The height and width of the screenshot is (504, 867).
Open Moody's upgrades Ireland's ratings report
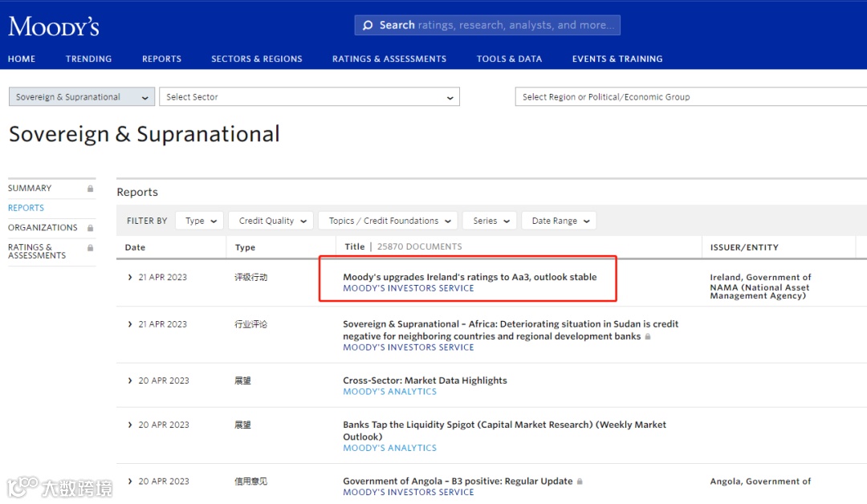pyautogui.click(x=470, y=277)
